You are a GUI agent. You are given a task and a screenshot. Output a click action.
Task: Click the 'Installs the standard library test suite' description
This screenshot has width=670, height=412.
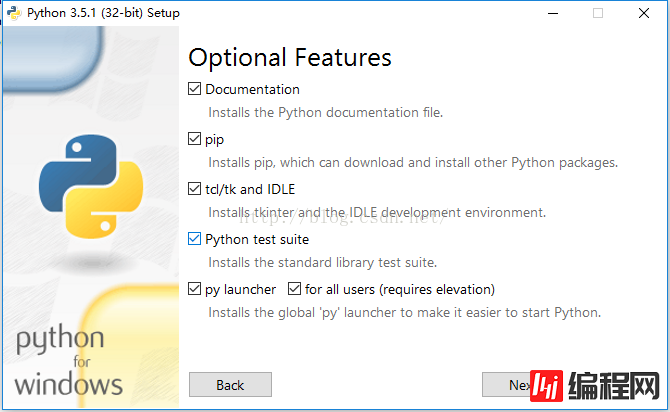point(322,262)
